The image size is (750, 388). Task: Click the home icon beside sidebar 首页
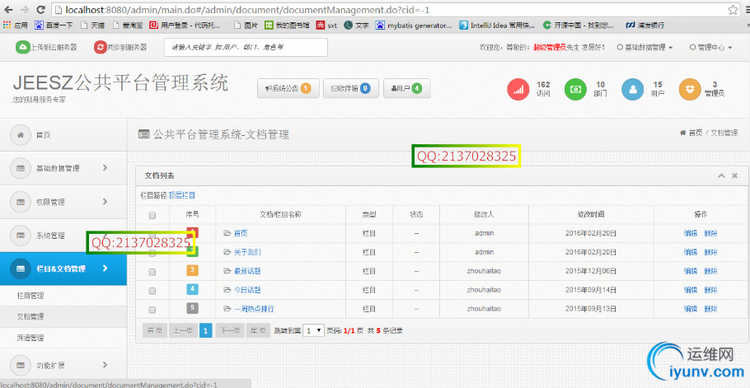click(21, 135)
